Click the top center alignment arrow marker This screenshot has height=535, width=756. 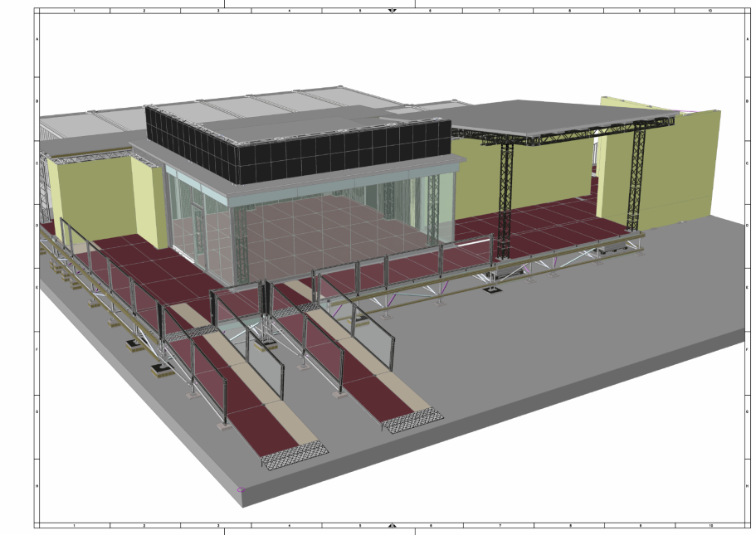click(x=393, y=12)
